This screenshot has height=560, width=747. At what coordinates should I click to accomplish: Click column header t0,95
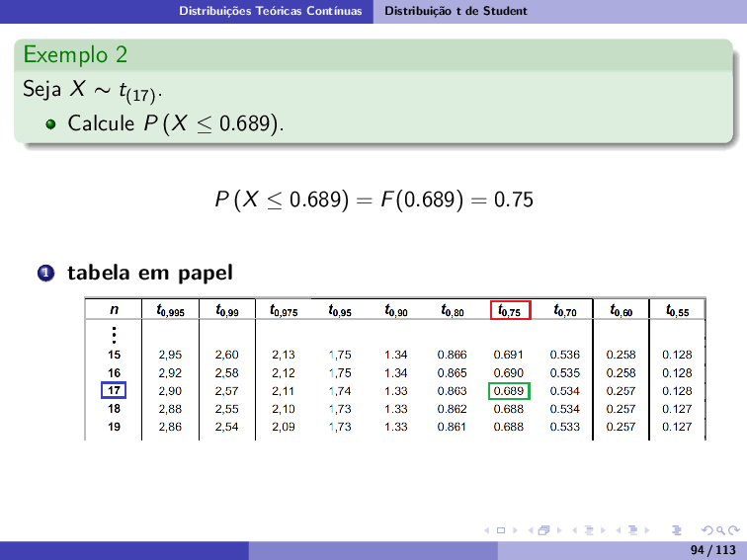pos(340,310)
